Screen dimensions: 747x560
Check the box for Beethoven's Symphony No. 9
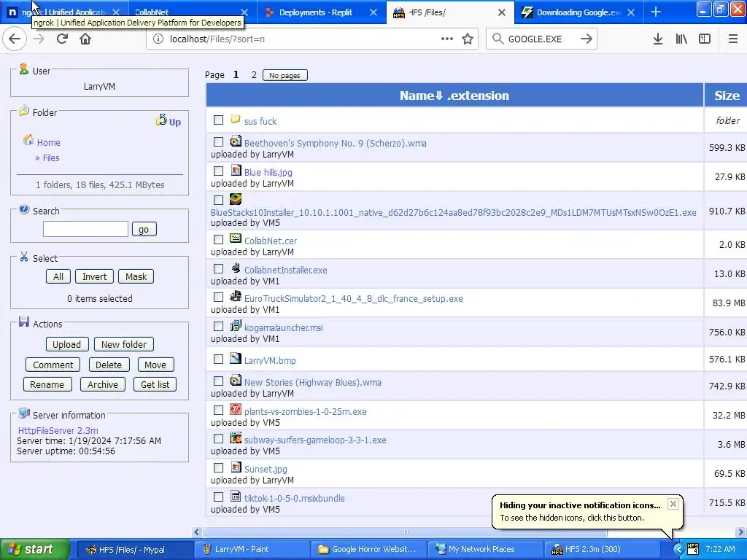(x=218, y=142)
